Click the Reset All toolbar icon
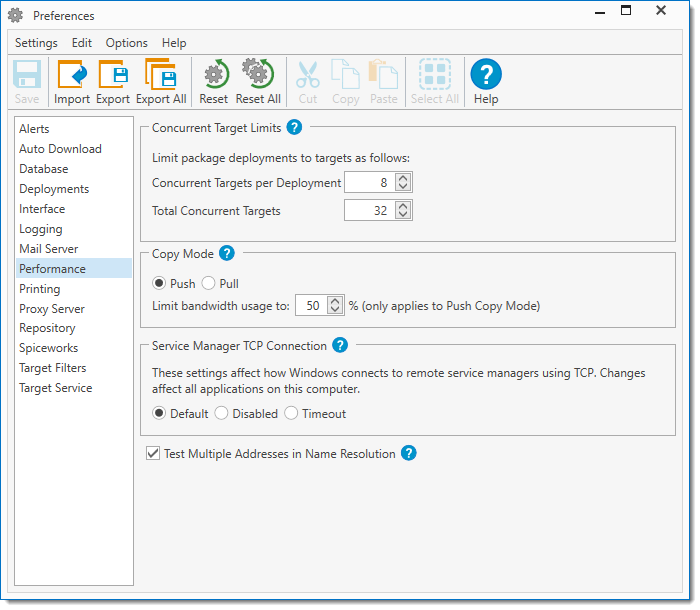Viewport: 700px width, 610px height. tap(258, 77)
